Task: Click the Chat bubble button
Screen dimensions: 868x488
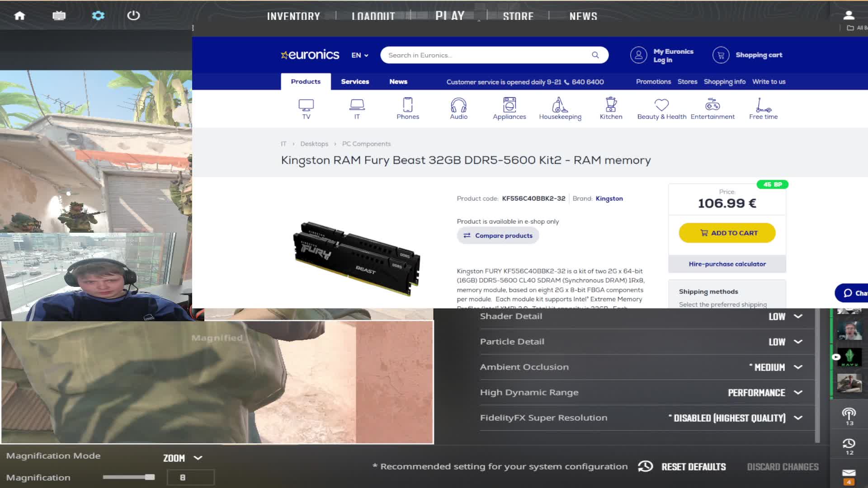Action: pos(852,293)
